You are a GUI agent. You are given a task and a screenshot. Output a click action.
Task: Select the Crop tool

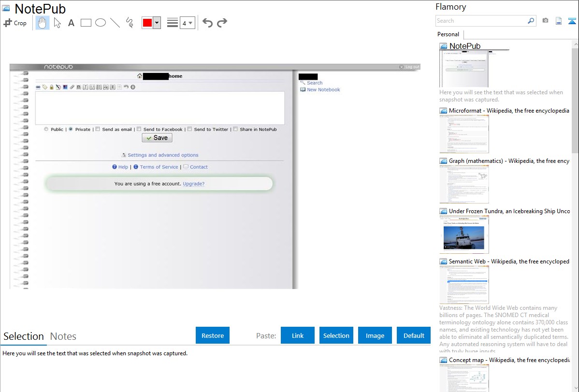[15, 23]
